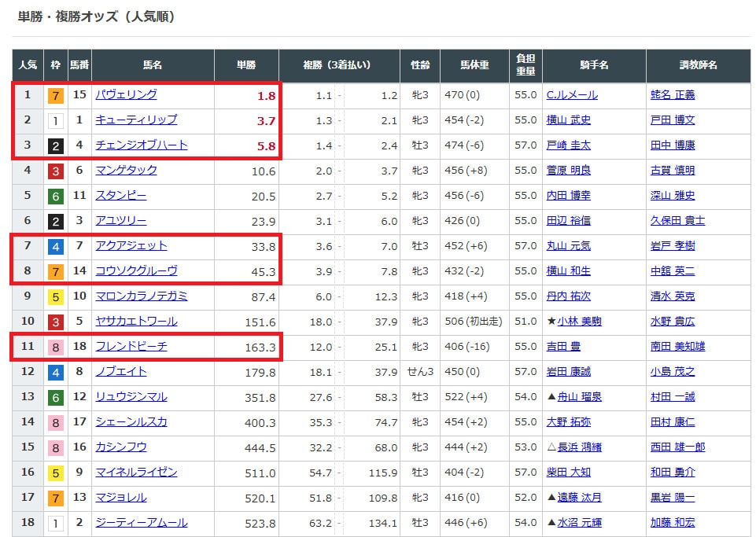The width and height of the screenshot is (756, 537).
Task: Open jockey link 吉田 豊
Action: [563, 347]
